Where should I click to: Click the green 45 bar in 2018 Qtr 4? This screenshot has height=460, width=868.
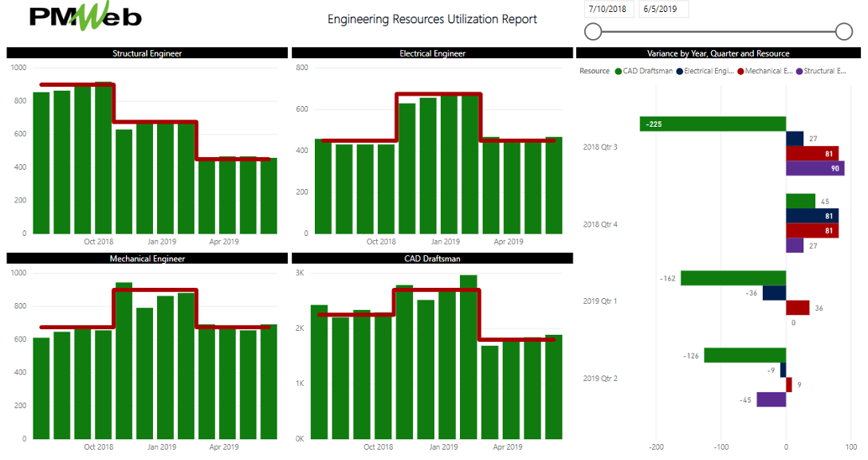800,201
